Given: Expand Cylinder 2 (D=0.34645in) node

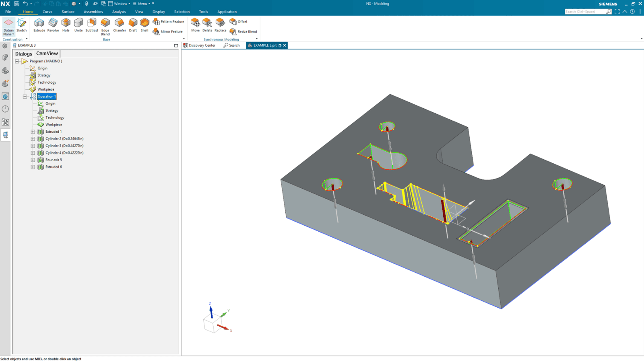Looking at the screenshot, I should click(33, 139).
